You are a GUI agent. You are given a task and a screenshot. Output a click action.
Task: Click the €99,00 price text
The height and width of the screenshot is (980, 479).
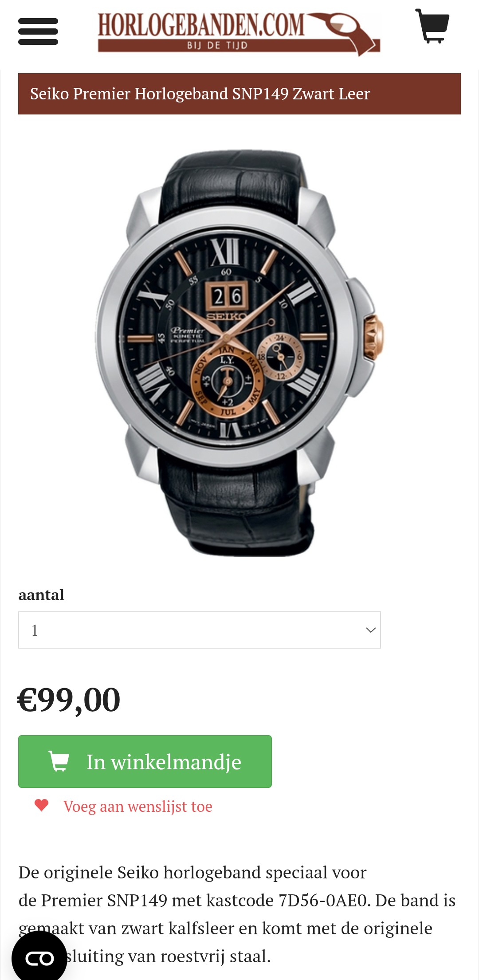click(69, 700)
